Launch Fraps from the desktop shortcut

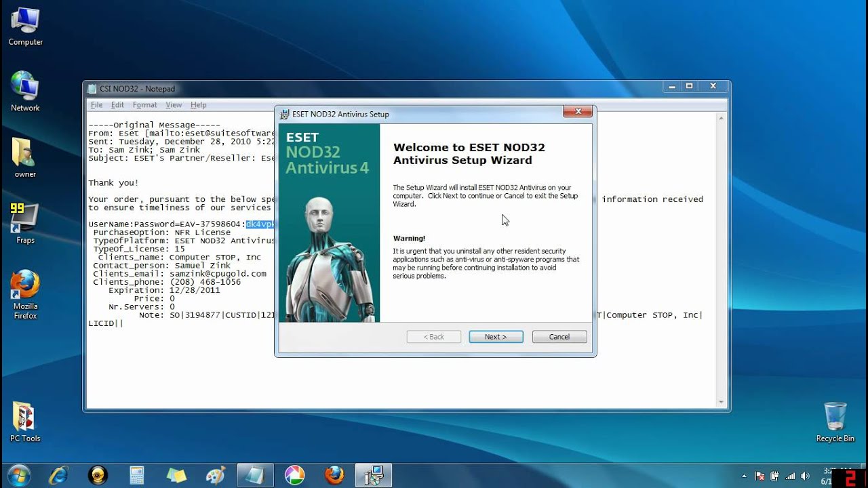click(25, 224)
